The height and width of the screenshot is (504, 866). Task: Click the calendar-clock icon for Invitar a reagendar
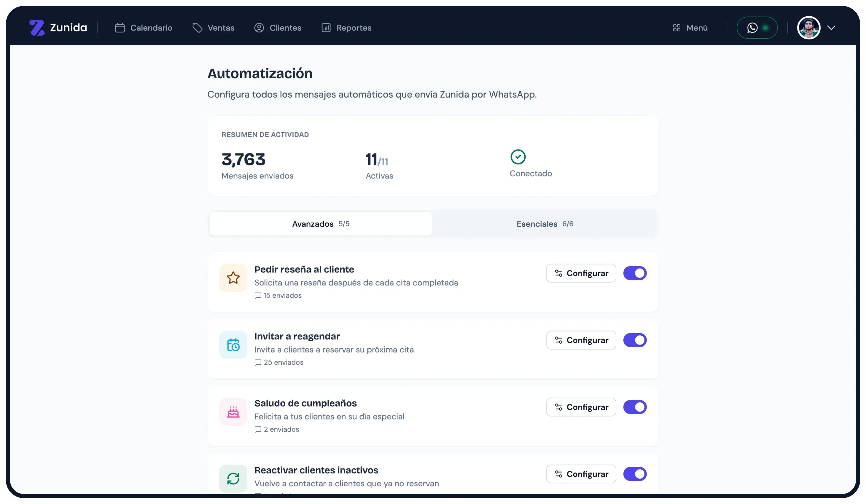point(233,345)
